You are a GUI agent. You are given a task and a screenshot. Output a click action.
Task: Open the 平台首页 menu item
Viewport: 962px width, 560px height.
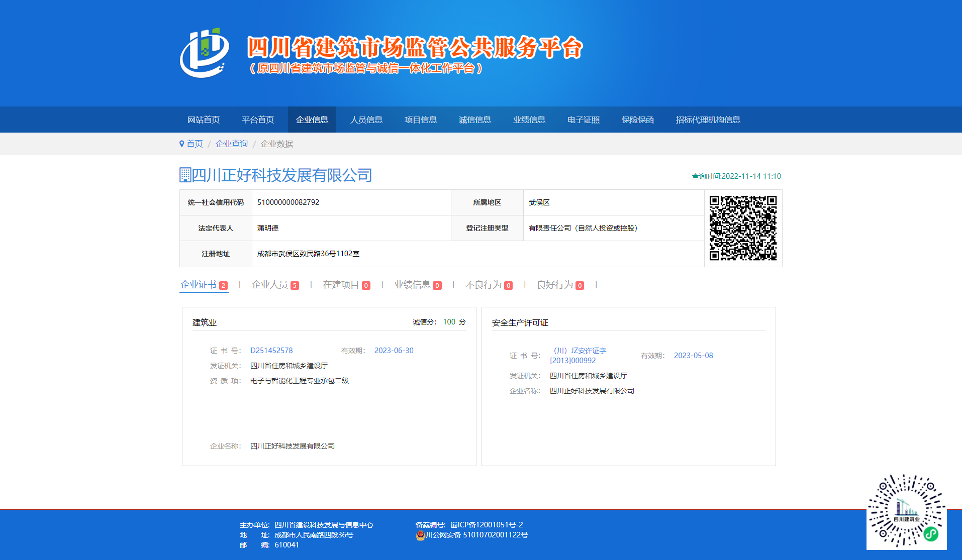(x=258, y=120)
